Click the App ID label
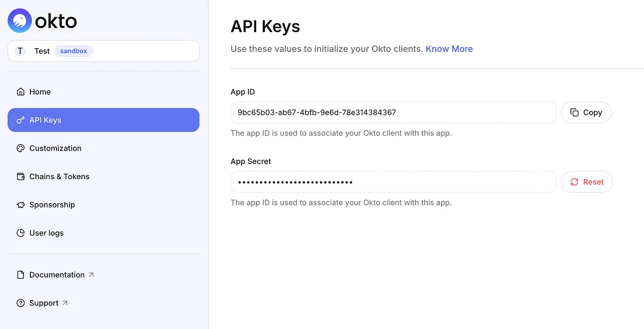The height and width of the screenshot is (329, 644). pyautogui.click(x=243, y=92)
